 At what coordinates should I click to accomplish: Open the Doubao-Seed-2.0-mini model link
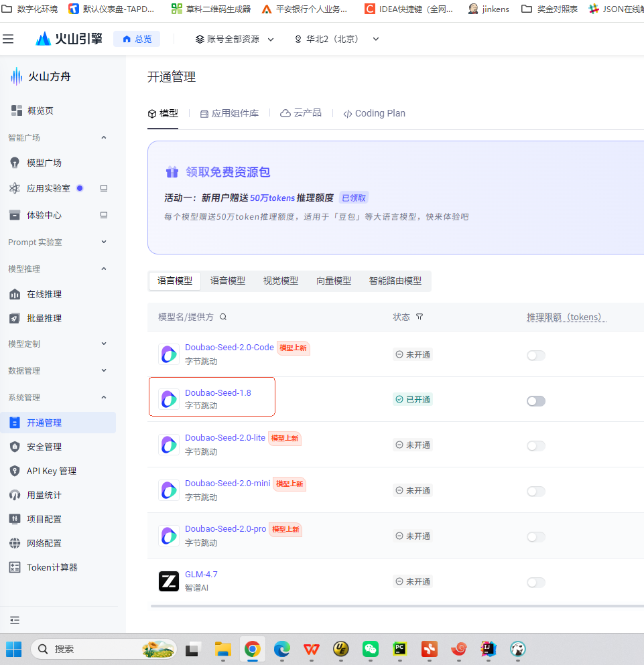(228, 483)
